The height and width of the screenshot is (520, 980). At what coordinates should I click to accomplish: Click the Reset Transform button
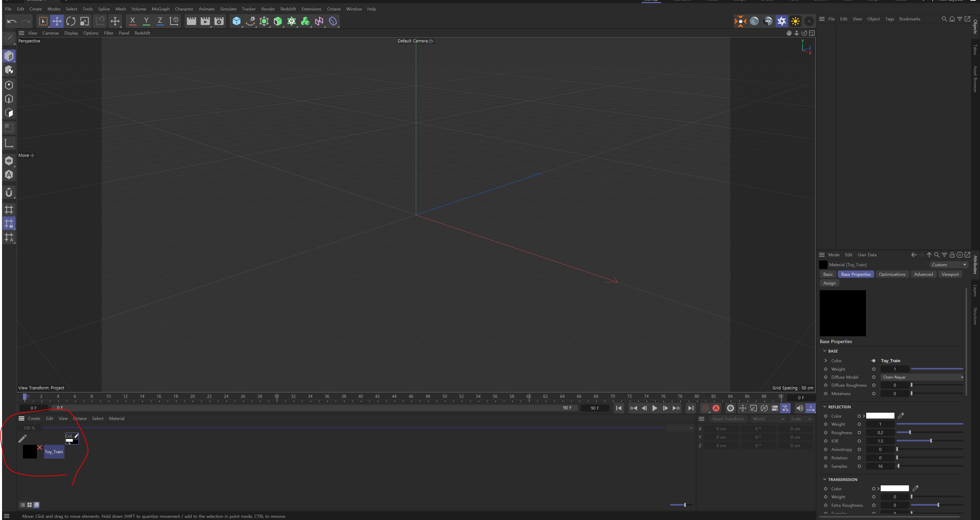(x=728, y=419)
